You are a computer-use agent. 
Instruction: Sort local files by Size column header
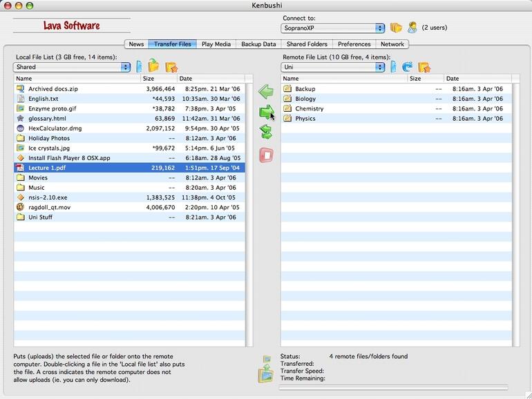coord(158,79)
